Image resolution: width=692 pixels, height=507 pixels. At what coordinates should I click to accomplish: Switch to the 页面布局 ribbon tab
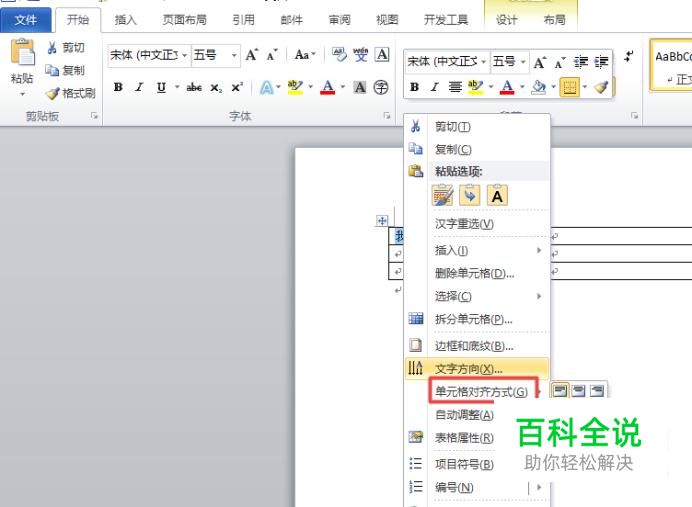[x=184, y=20]
